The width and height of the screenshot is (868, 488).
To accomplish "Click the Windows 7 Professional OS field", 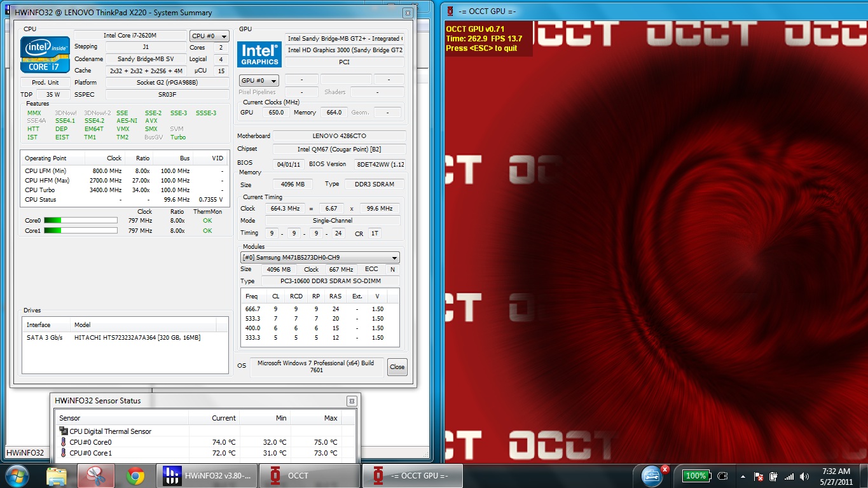I will 317,366.
